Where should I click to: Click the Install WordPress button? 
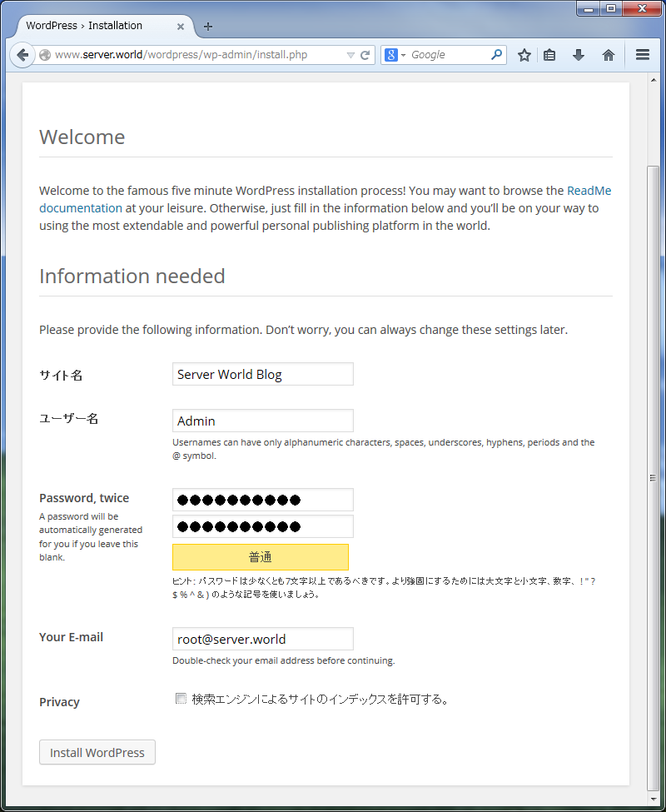coord(97,752)
